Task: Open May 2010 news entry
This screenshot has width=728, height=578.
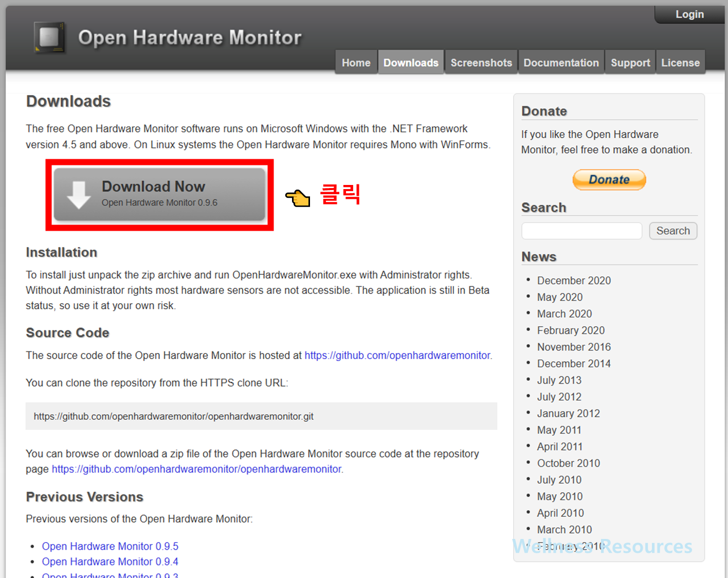Action: 560,496
